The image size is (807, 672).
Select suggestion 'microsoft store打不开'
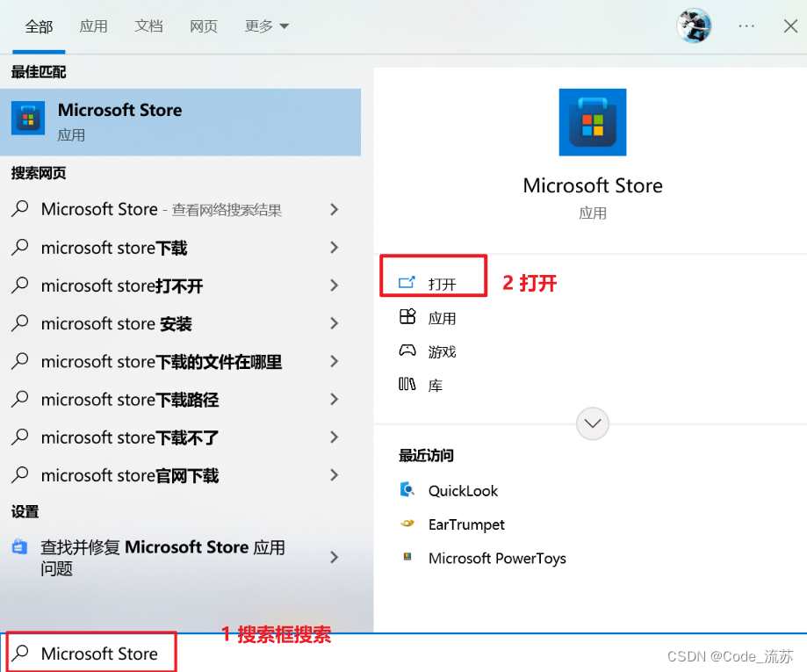click(x=180, y=285)
